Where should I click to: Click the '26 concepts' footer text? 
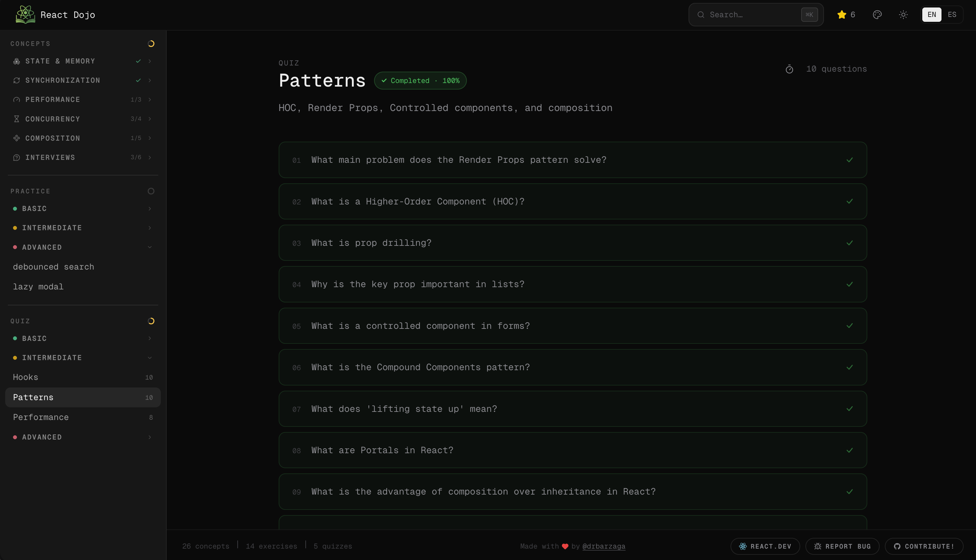206,546
